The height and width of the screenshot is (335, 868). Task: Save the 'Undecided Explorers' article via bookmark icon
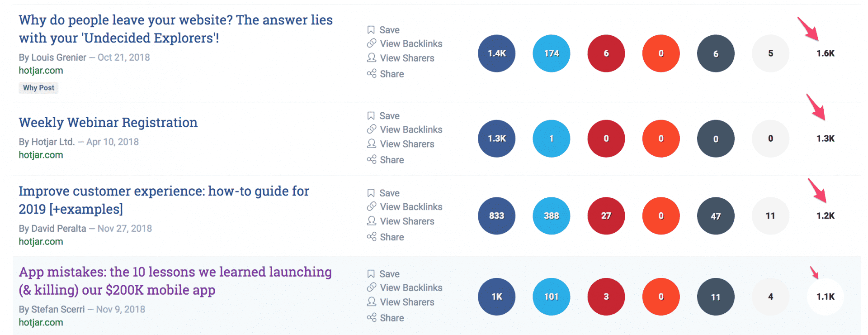pyautogui.click(x=372, y=30)
